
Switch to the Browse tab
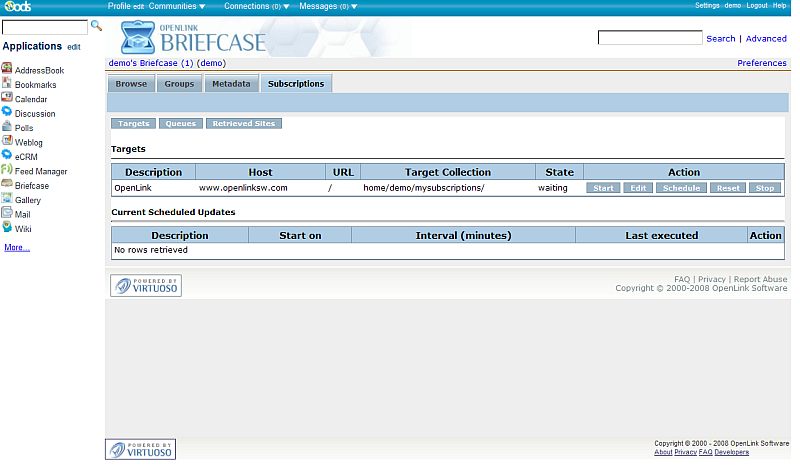131,84
